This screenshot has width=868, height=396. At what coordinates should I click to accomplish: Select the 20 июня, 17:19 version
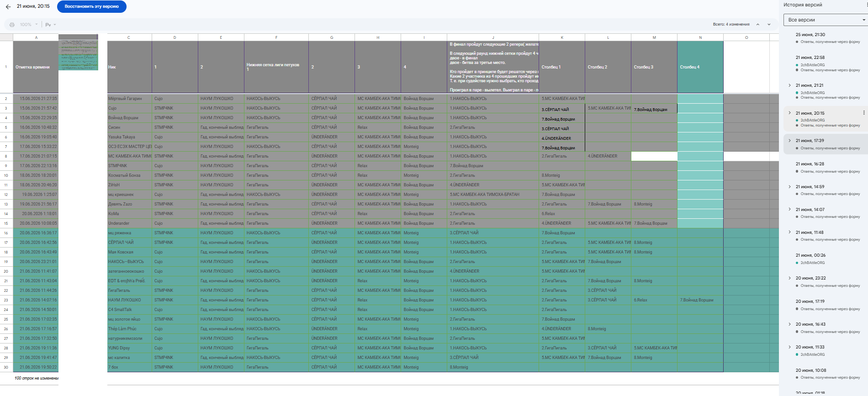tap(826, 305)
